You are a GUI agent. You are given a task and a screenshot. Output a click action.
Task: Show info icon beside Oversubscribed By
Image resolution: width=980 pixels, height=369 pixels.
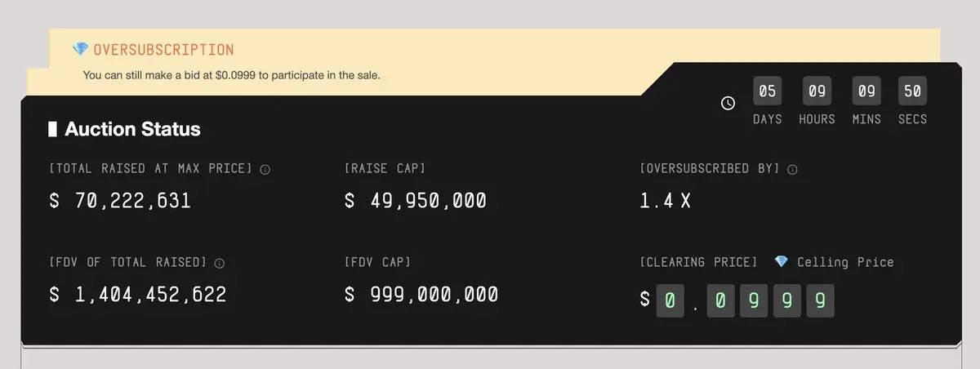pyautogui.click(x=792, y=169)
